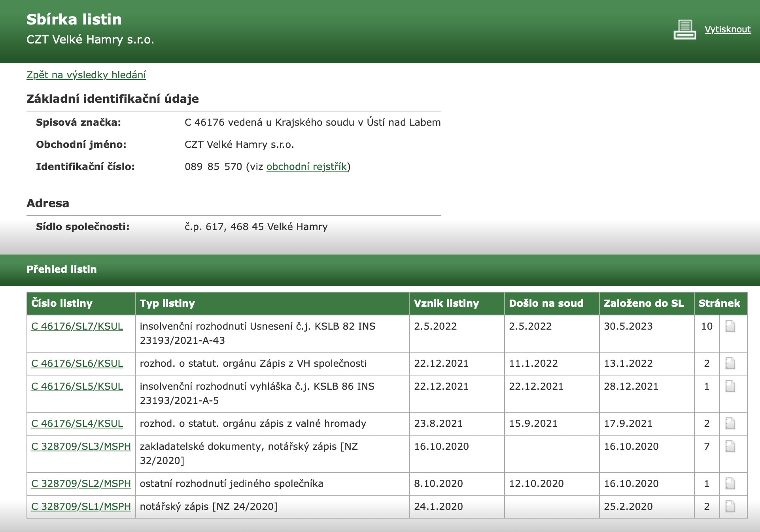760x532 pixels.
Task: Open listina C 328709/SL2/MSPH
Action: [x=81, y=483]
